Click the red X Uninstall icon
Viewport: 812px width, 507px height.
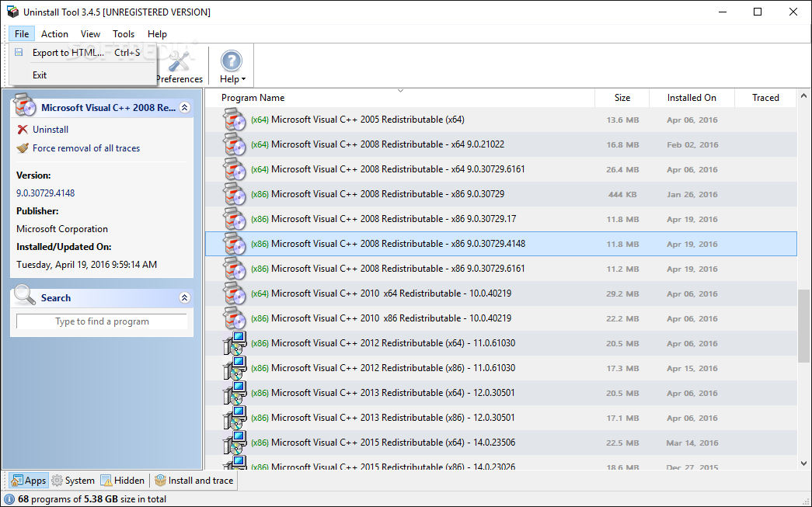pyautogui.click(x=23, y=130)
